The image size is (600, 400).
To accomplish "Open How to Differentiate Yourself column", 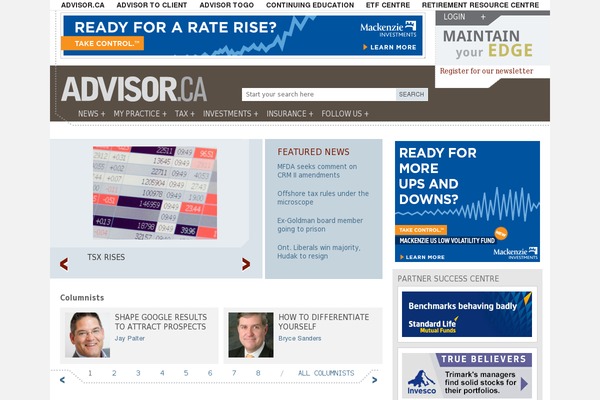I will click(324, 322).
